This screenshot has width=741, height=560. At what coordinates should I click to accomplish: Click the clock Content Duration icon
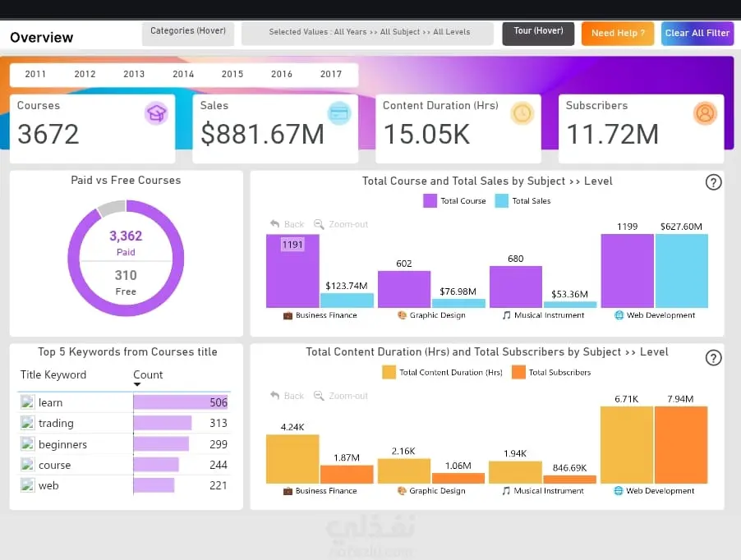coord(522,113)
